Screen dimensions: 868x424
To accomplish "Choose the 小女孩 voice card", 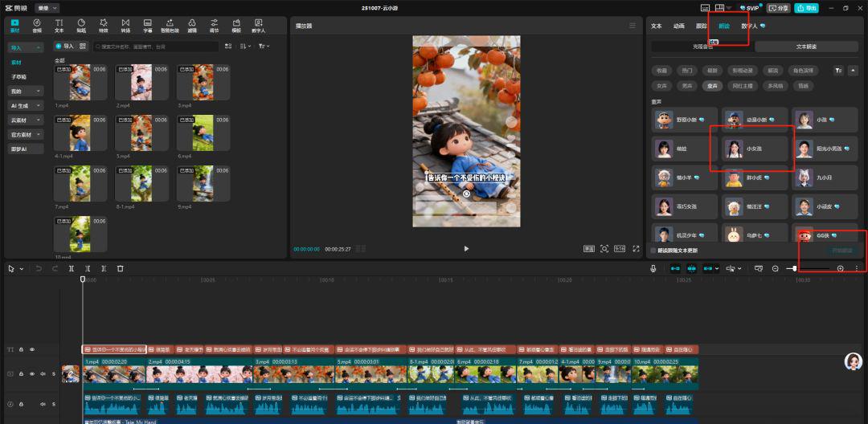I will point(755,149).
